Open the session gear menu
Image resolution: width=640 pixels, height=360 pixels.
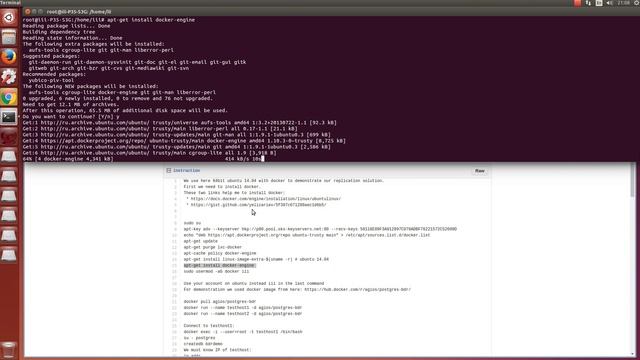(x=637, y=3)
